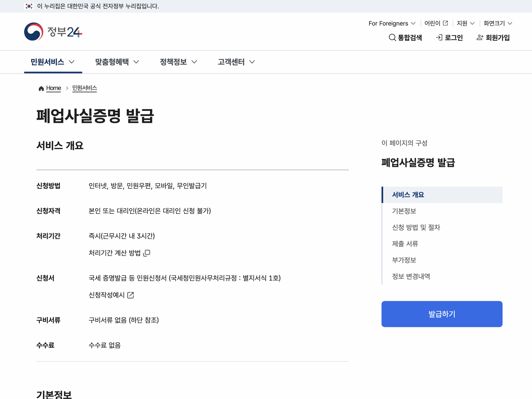532x399 pixels.
Task: Click the Korean flag icon in the banner
Action: pos(29,6)
